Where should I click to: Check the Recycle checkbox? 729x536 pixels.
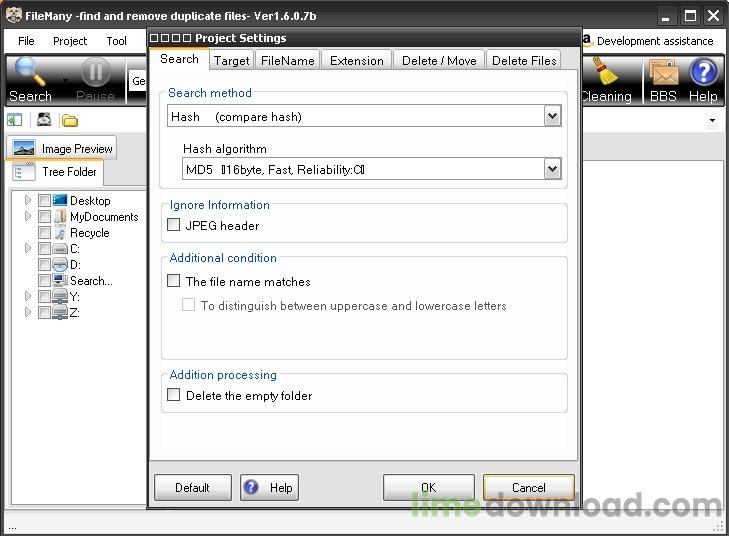[x=44, y=232]
